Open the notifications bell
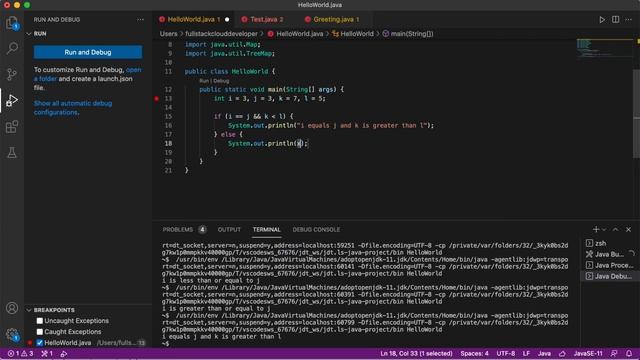 pos(629,353)
